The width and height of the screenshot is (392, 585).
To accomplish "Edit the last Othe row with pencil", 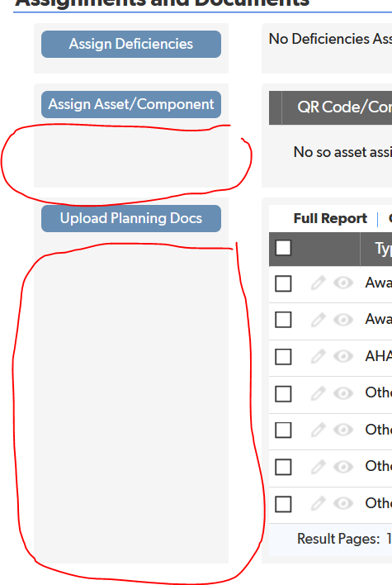I will point(318,503).
